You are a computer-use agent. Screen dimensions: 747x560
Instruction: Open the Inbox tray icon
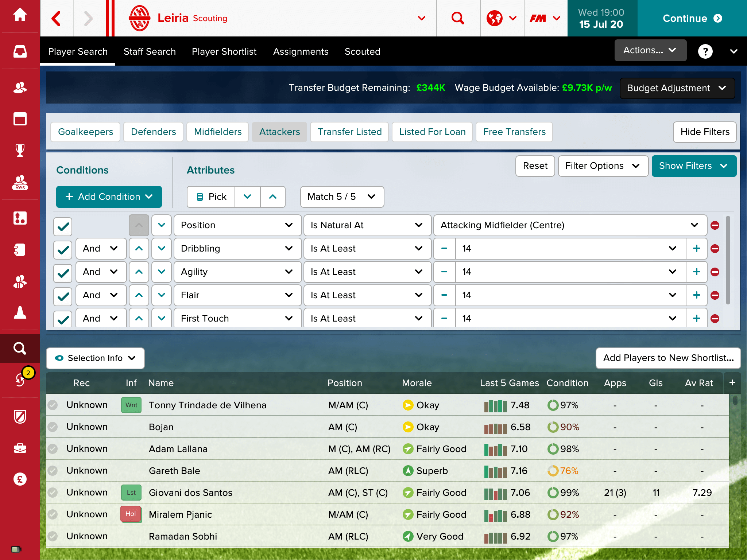point(20,51)
